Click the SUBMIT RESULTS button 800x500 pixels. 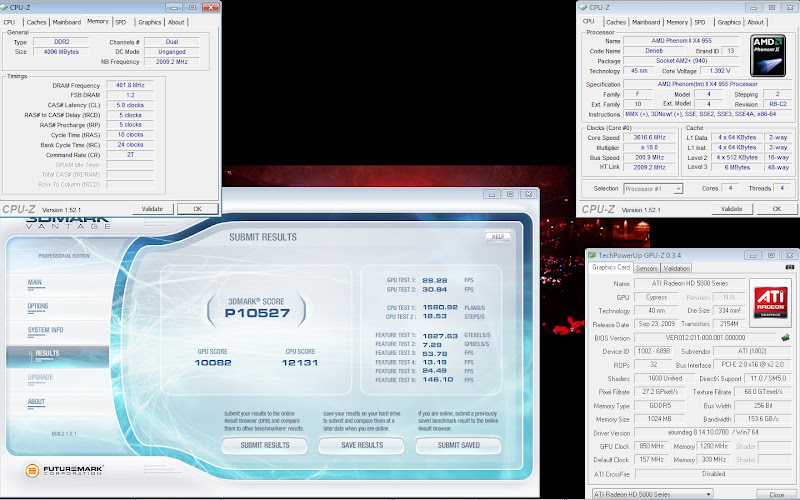click(x=265, y=445)
